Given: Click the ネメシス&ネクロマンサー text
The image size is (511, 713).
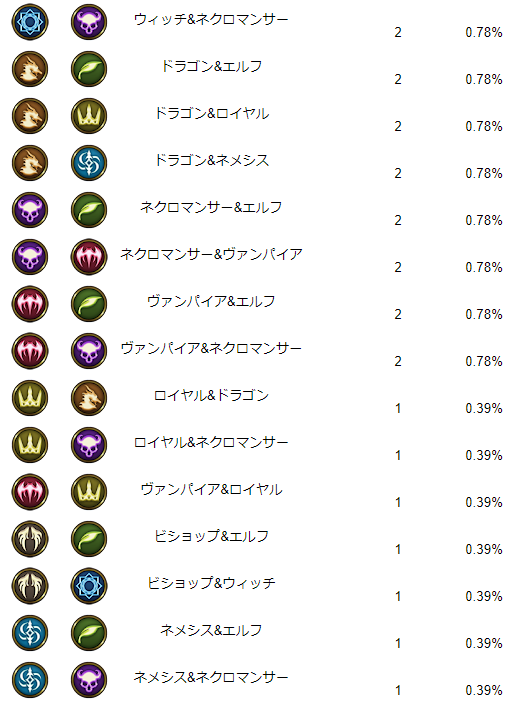Looking at the screenshot, I should pos(211,677).
